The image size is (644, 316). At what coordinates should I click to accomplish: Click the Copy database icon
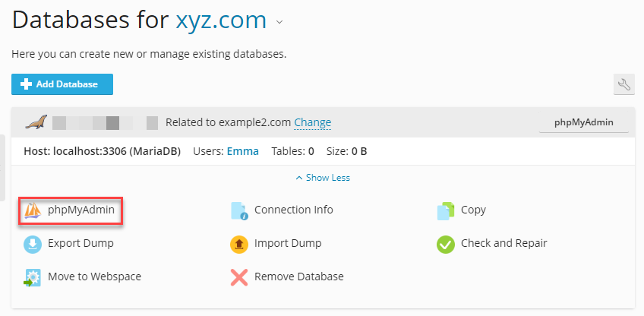[x=446, y=210]
